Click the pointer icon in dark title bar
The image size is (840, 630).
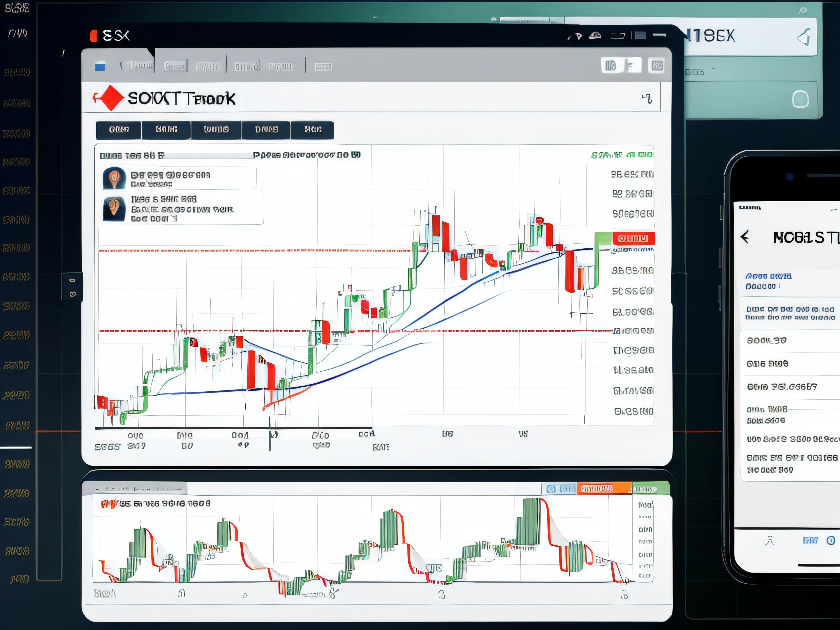(x=577, y=36)
